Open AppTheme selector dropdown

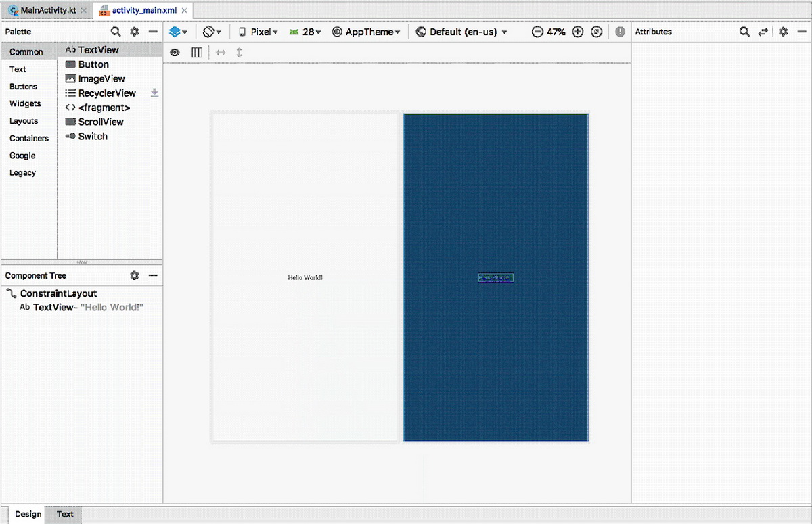click(366, 32)
